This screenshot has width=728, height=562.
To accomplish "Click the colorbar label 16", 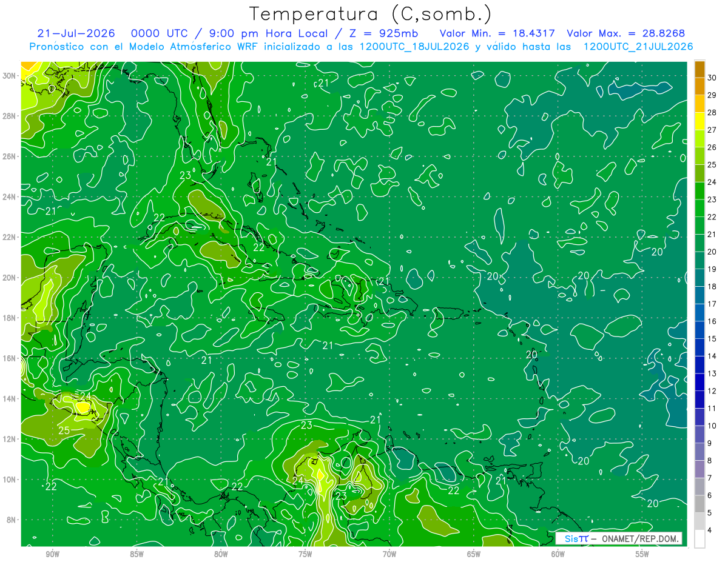I will pos(712,321).
